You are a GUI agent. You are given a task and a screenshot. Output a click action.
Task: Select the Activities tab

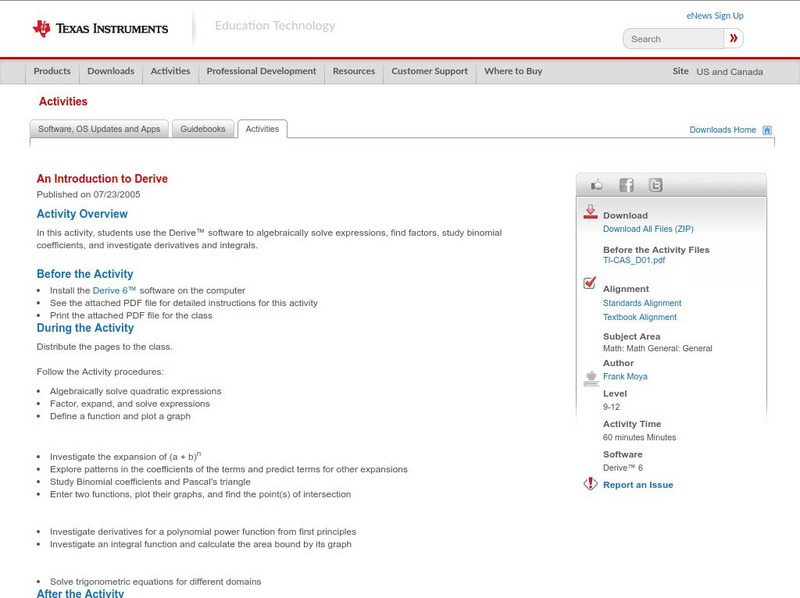(x=262, y=129)
